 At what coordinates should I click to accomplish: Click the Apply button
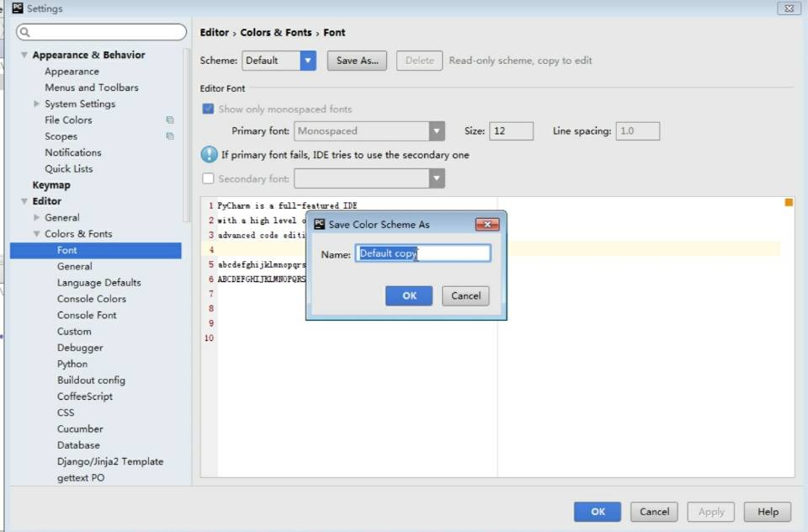tap(711, 512)
